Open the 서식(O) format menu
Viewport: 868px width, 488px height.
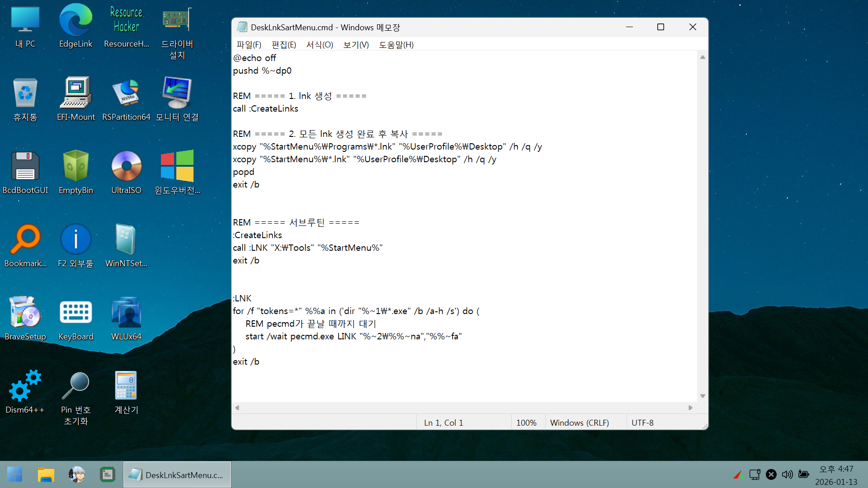point(320,45)
